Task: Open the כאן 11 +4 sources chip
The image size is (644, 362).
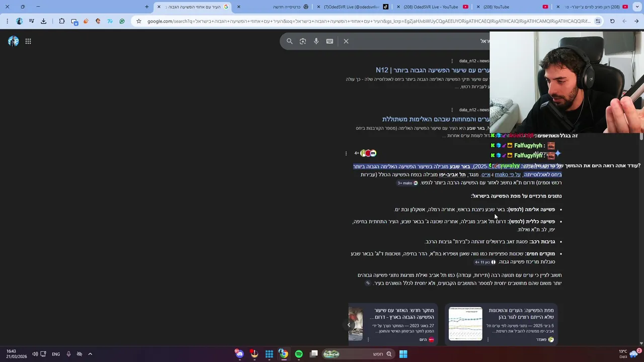Action: [485, 262]
